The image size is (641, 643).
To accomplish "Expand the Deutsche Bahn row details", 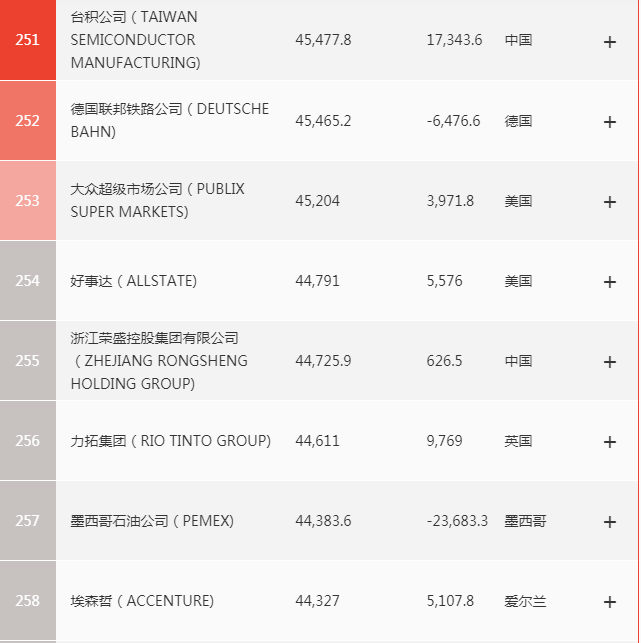I will coord(610,121).
